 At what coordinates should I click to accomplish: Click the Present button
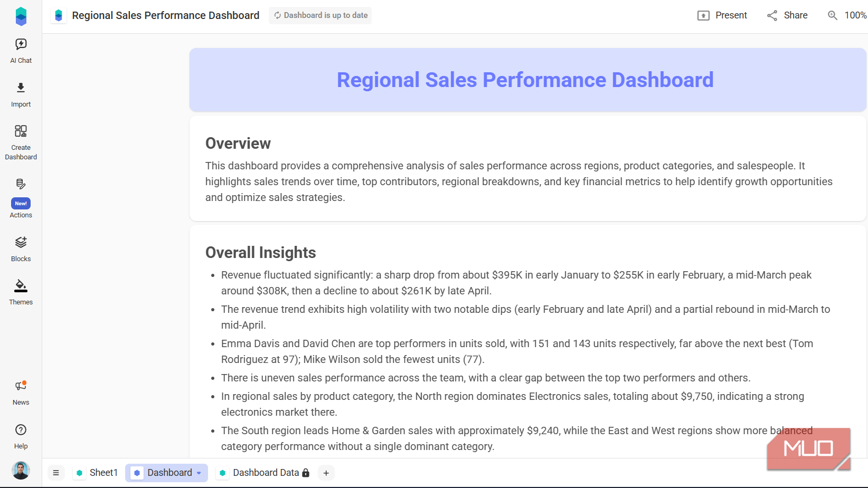pos(722,15)
